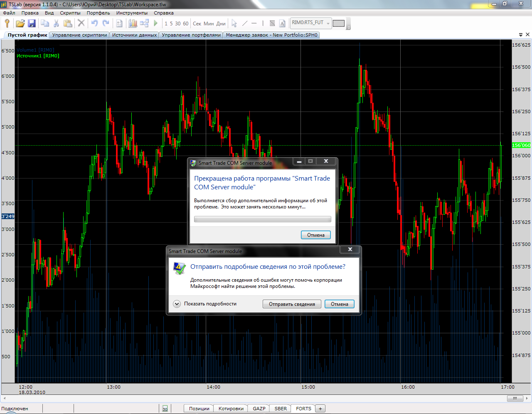Close the lower Smart Trade COM Server dialog
This screenshot has width=532, height=414.
pos(350,249)
